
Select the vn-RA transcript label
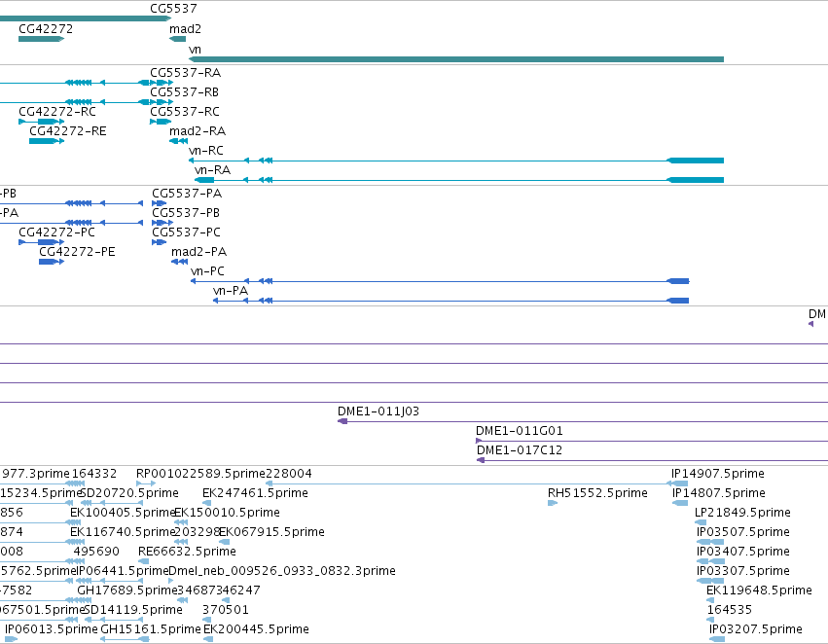212,170
